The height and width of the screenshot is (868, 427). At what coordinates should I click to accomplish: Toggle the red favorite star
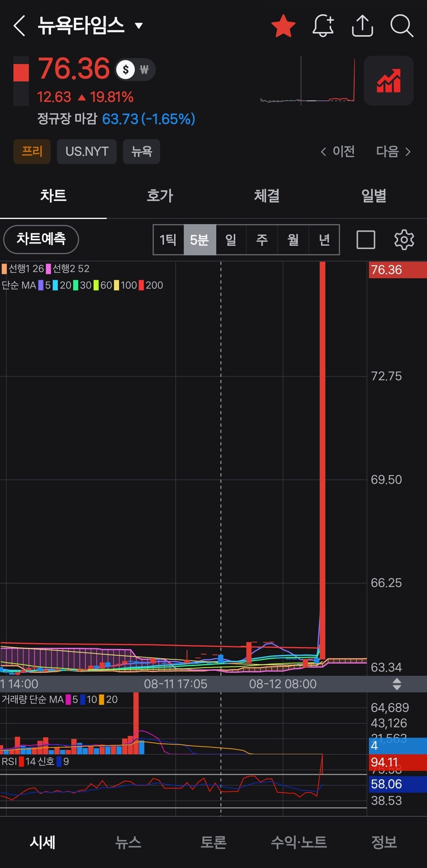pos(283,26)
